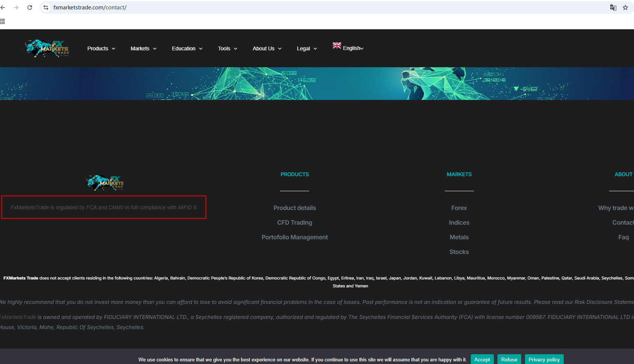Click the browser back arrow
Image resolution: width=634 pixels, height=364 pixels.
click(x=3, y=8)
